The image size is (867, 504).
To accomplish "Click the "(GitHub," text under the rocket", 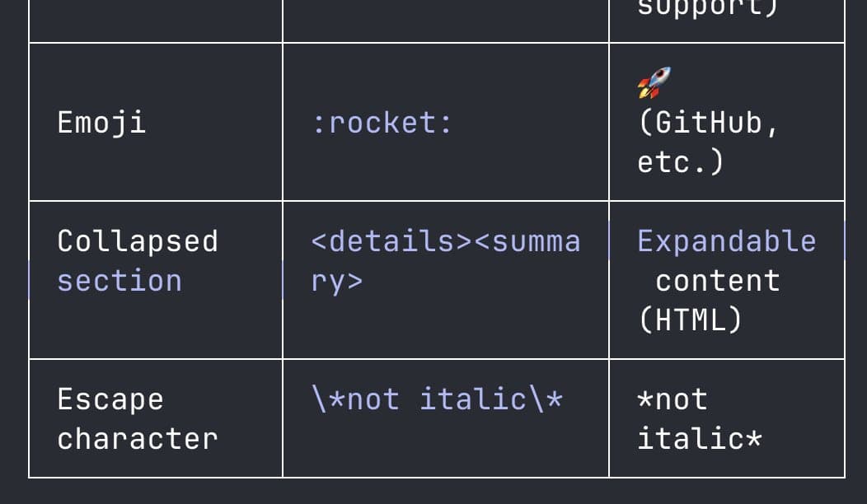I will point(708,123).
